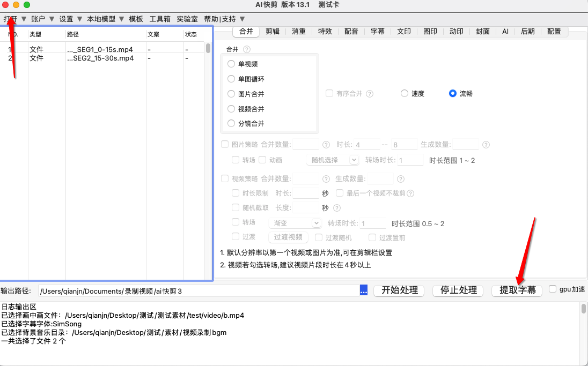
Task: Switch the mode to 速度
Action: (405, 93)
